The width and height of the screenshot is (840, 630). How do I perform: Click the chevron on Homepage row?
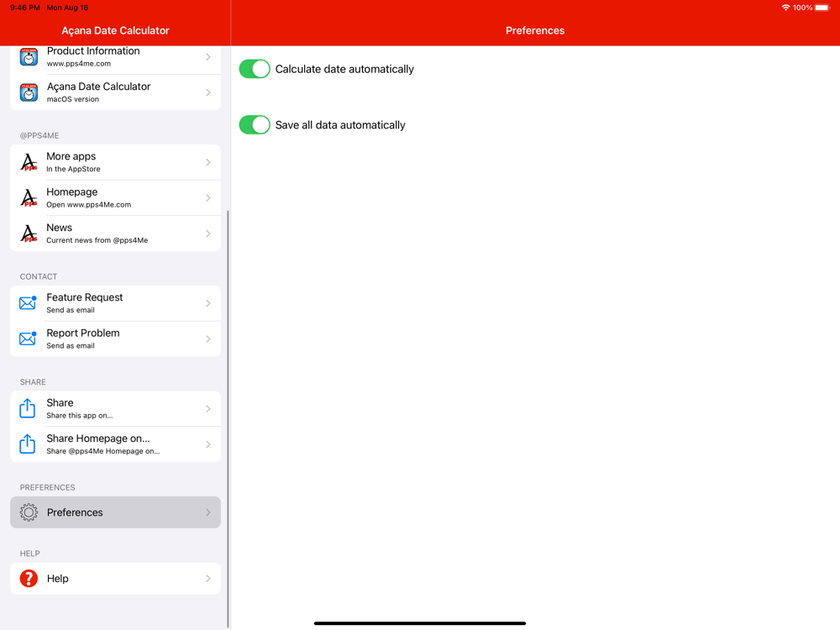pos(208,198)
